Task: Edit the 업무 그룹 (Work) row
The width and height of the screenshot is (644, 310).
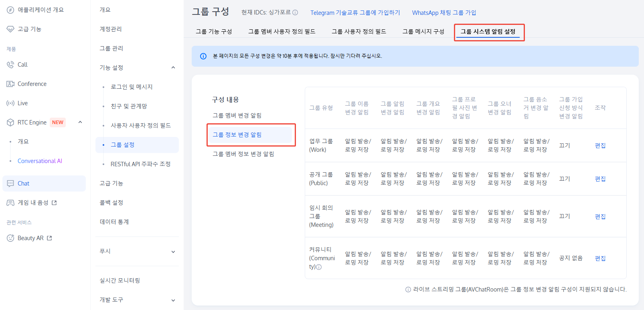Action: 600,145
